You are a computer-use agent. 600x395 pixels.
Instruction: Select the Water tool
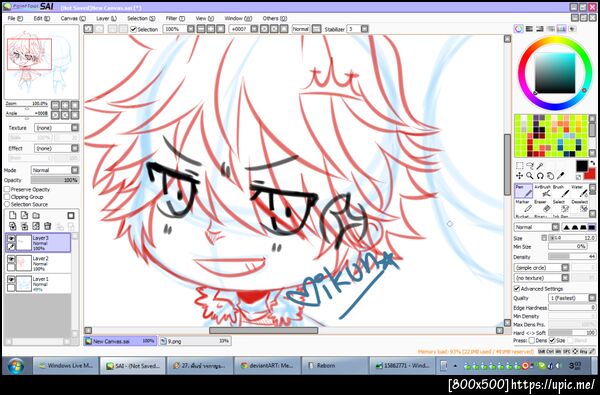pyautogui.click(x=578, y=191)
